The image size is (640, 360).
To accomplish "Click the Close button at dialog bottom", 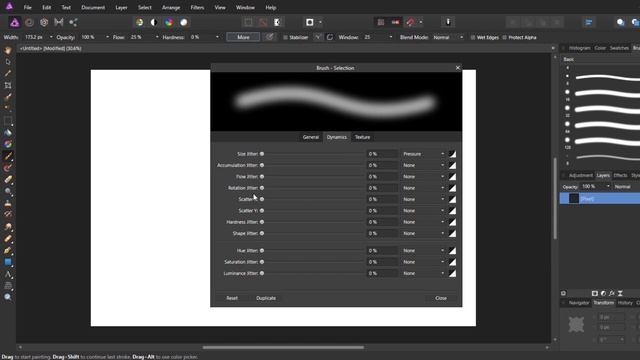I will point(441,298).
